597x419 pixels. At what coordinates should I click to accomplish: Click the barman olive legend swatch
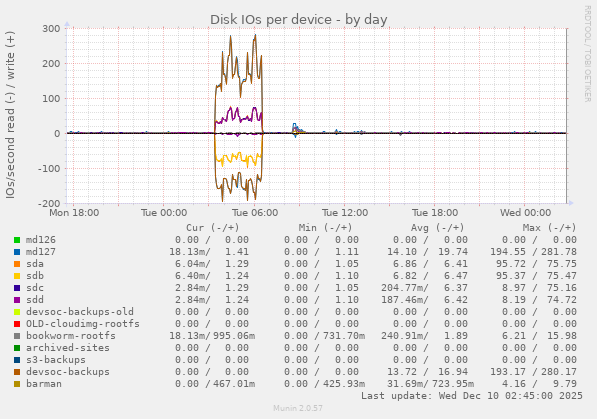[x=17, y=384]
